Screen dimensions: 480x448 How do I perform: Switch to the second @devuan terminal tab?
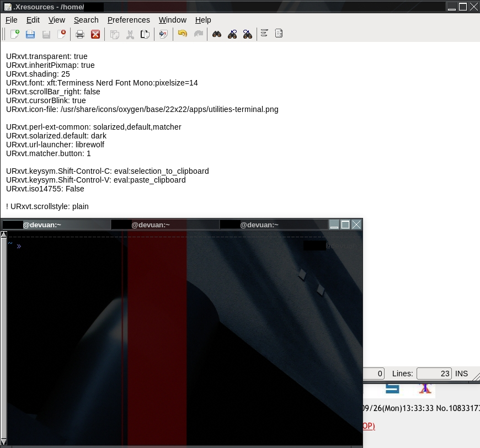(166, 225)
